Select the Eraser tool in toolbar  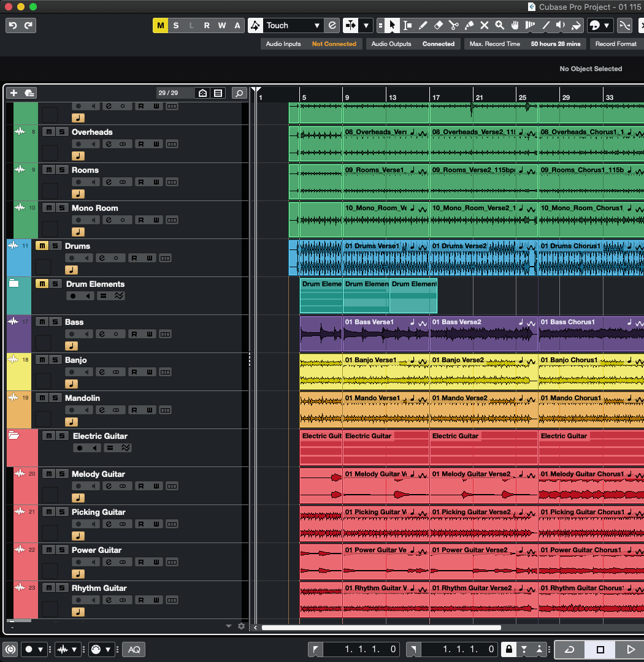(x=438, y=25)
